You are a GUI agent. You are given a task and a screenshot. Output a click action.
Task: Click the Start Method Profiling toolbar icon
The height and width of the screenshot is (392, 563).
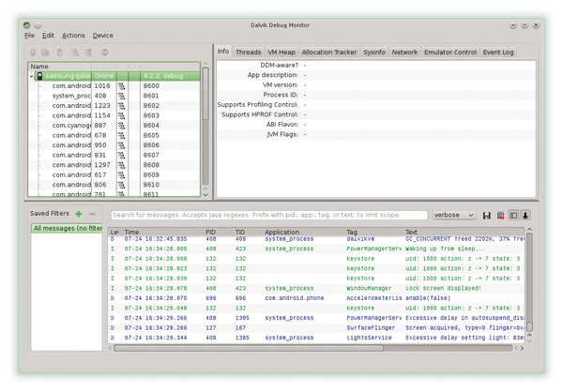88,53
